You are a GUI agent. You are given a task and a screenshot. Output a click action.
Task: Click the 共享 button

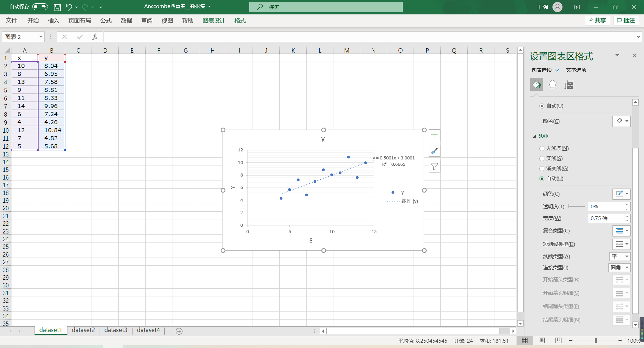pos(597,21)
